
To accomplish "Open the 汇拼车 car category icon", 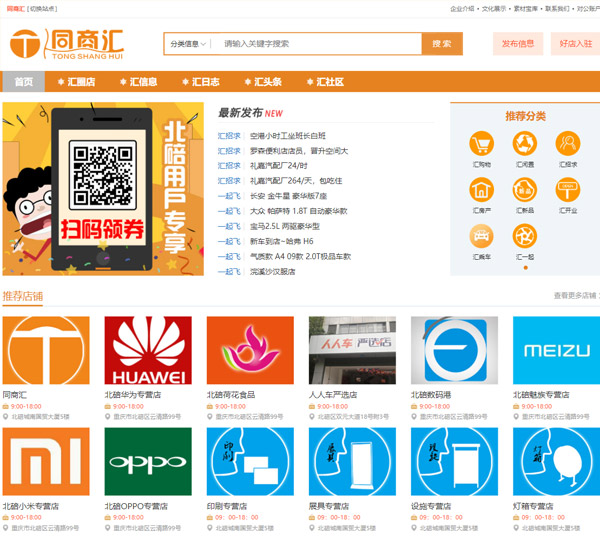I will point(481,236).
